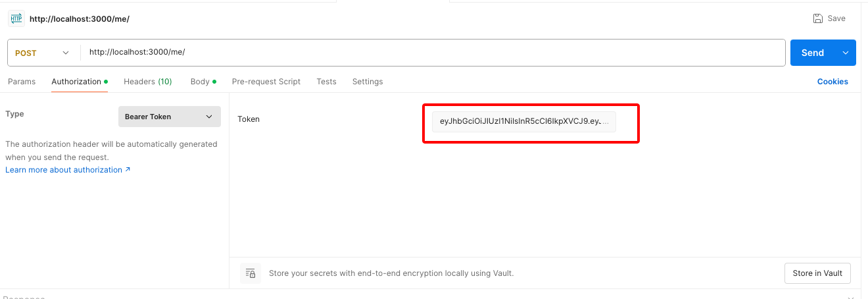Screen dimensions: 868x299
Task: Click the request title http://localhost:3000/me/
Action: 80,18
